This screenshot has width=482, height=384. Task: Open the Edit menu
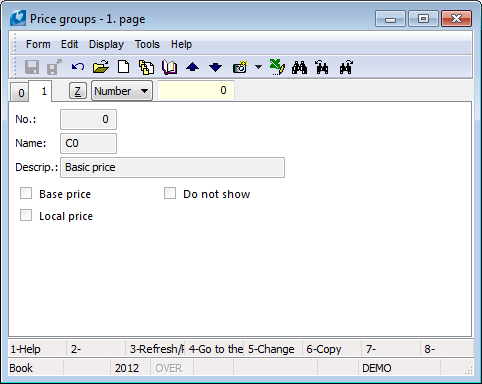[69, 44]
